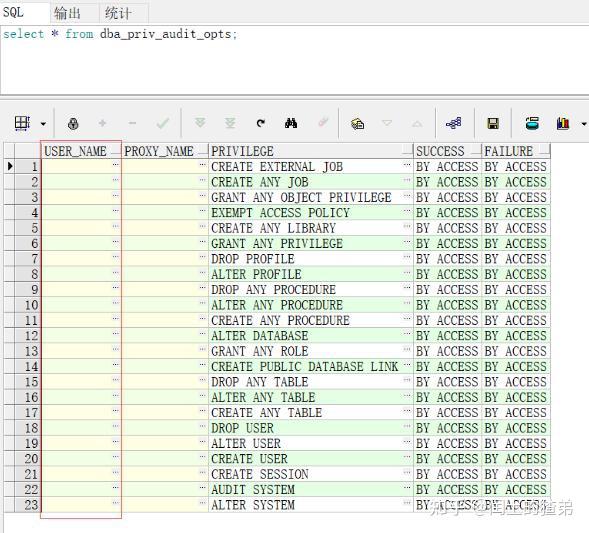This screenshot has width=589, height=533.
Task: Open dropdown arrow next to chart icon
Action: (583, 124)
